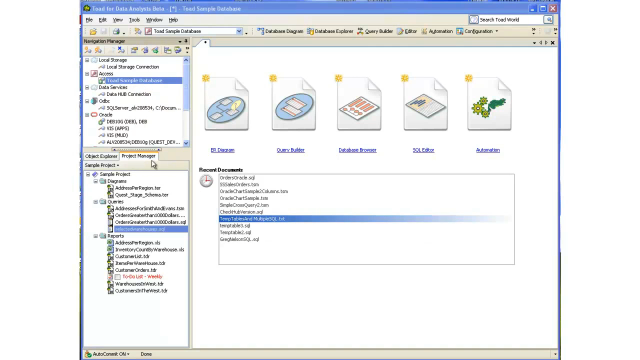
Task: Collapse the Queries folder in Sample Project
Action: [x=96, y=202]
